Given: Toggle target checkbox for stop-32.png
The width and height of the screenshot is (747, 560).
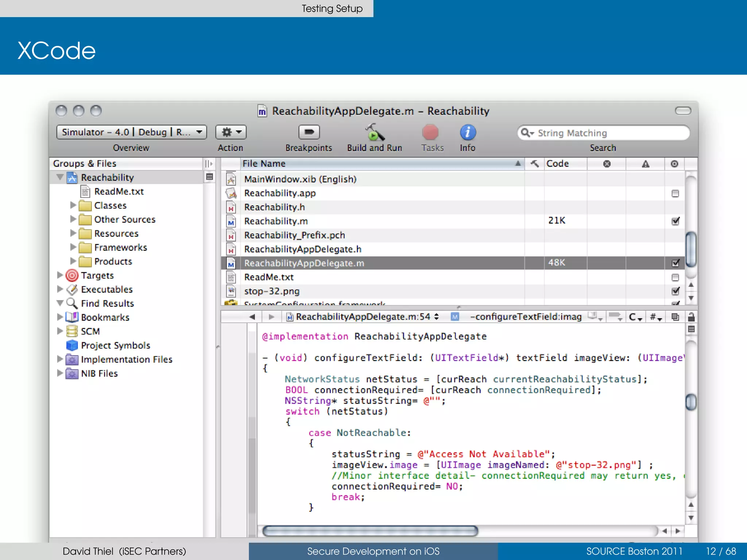Looking at the screenshot, I should click(676, 291).
